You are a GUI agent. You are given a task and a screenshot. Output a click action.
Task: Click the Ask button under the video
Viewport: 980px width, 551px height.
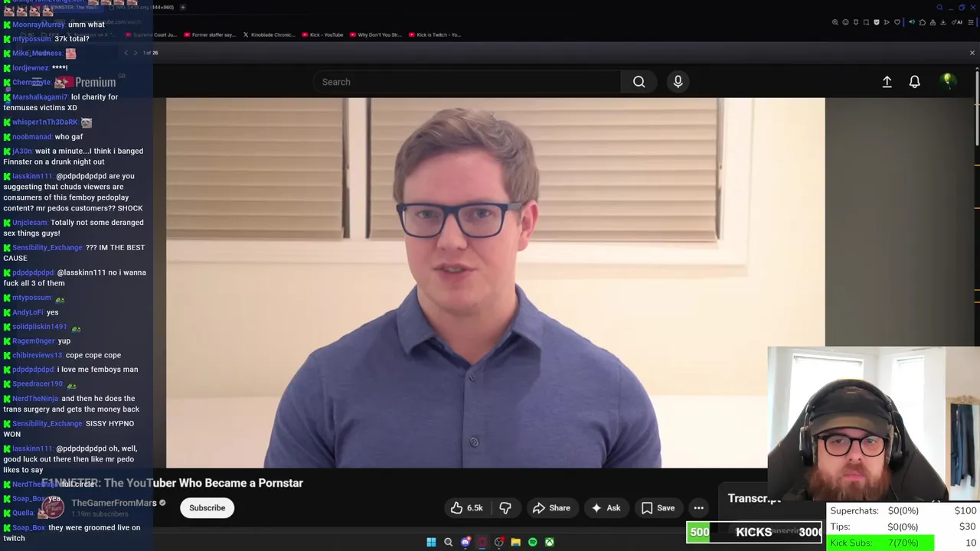click(x=606, y=508)
